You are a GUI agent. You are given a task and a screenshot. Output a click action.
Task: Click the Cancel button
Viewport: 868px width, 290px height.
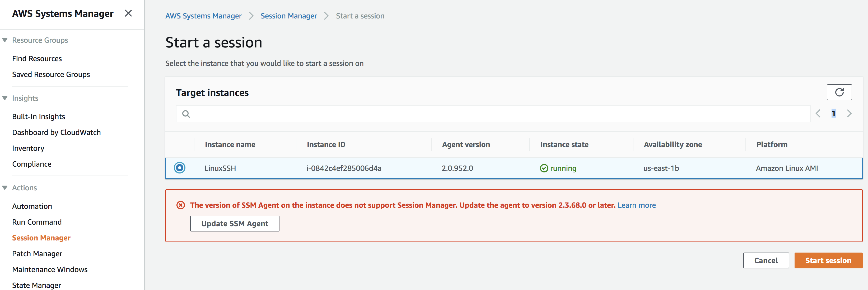(766, 260)
